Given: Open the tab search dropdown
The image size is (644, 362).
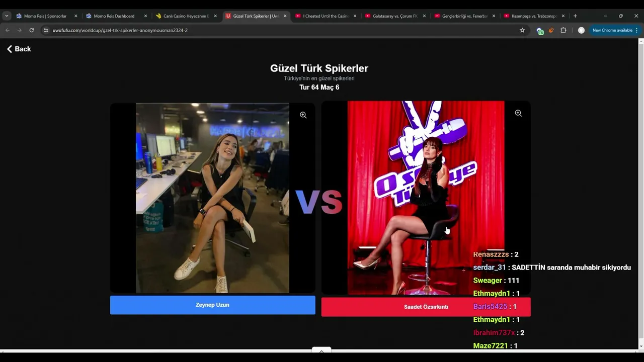Looking at the screenshot, I should click(x=7, y=16).
